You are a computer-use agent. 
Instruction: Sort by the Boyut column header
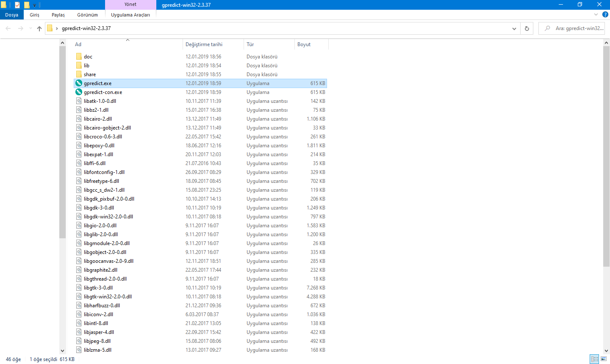[311, 44]
